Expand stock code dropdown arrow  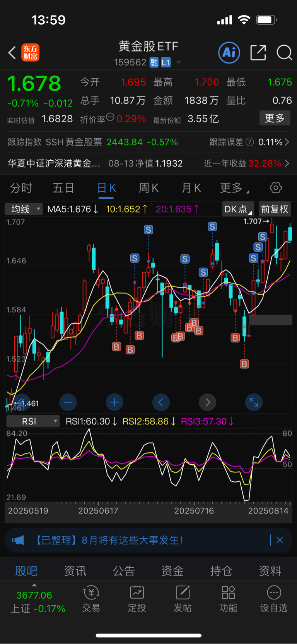pos(178,62)
